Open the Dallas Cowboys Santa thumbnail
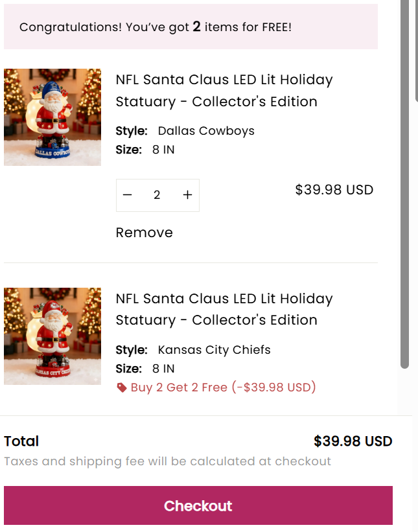418x532 pixels. click(52, 117)
